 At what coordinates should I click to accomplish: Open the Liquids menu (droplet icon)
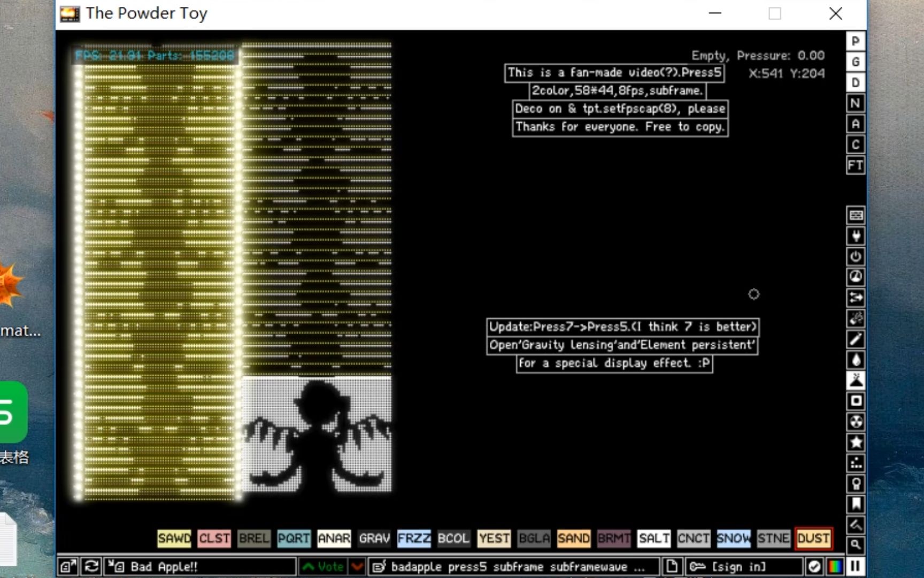click(856, 360)
